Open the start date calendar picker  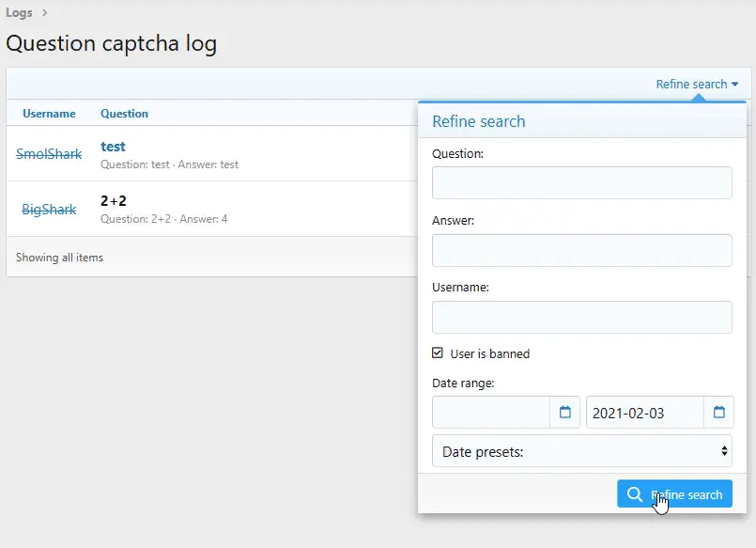[565, 413]
